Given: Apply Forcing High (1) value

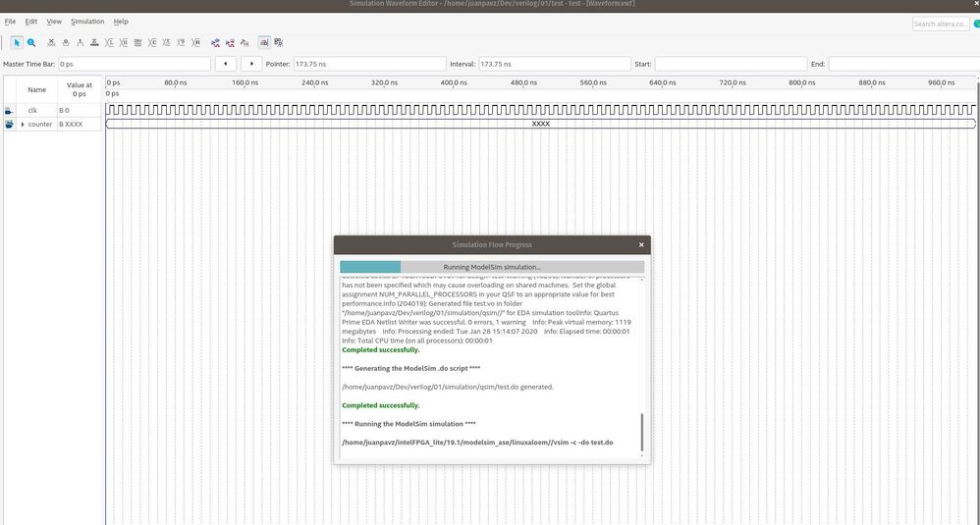Looking at the screenshot, I should (x=80, y=42).
